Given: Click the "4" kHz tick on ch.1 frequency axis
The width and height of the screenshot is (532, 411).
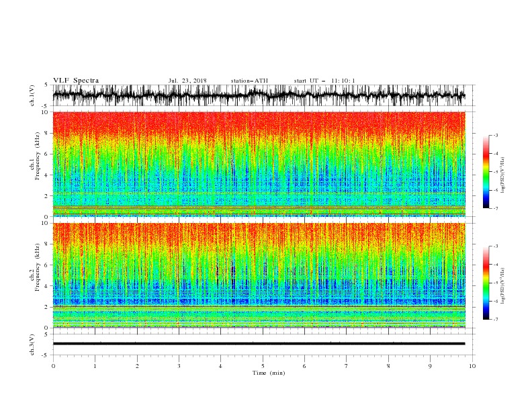Looking at the screenshot, I should click(46, 175).
